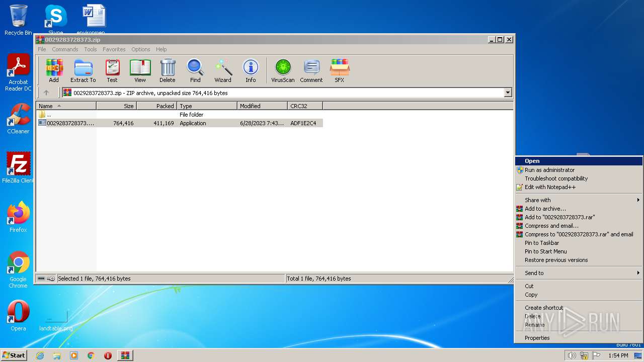Choose Run as administrator
Screen dimensions: 644x362
tap(579, 170)
